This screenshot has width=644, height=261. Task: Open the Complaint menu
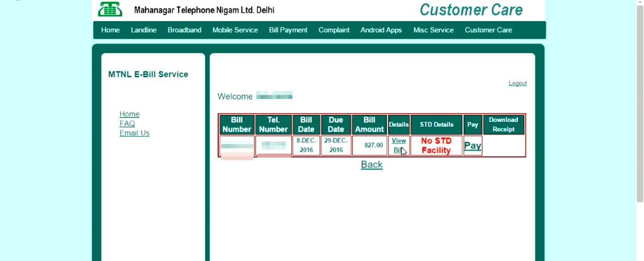click(334, 30)
